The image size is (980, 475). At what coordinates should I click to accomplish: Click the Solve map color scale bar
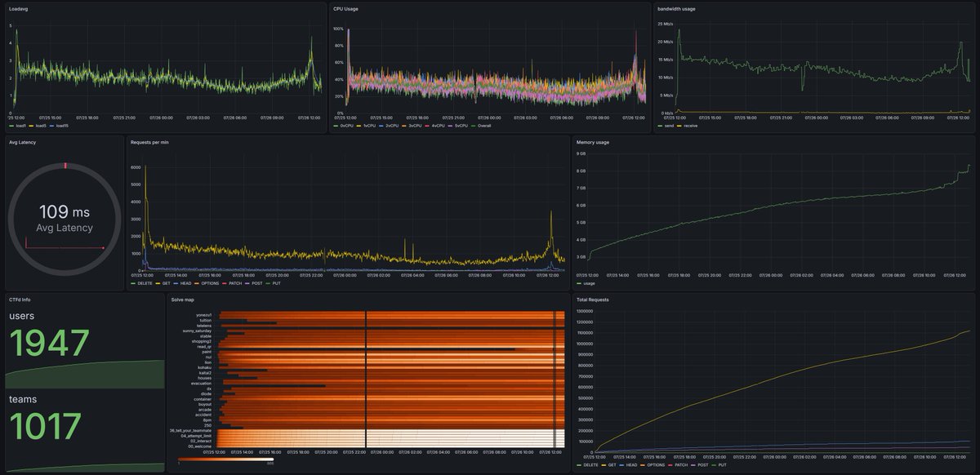[x=225, y=459]
